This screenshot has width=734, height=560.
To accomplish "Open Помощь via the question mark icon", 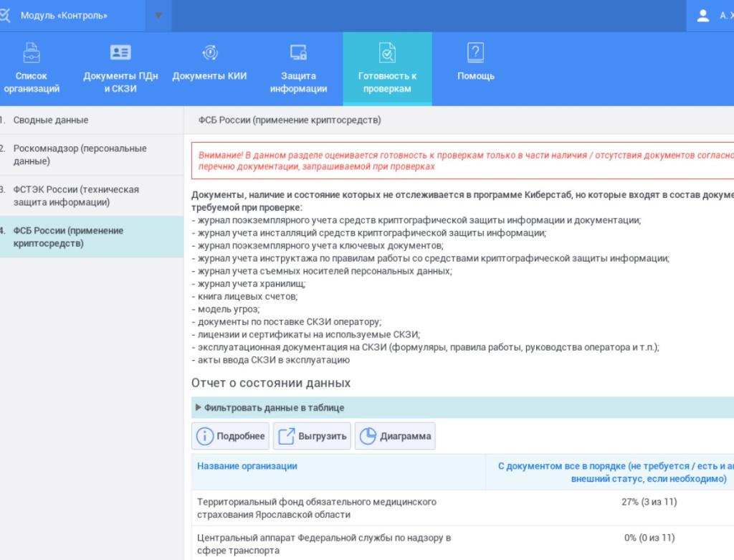I will click(x=475, y=52).
